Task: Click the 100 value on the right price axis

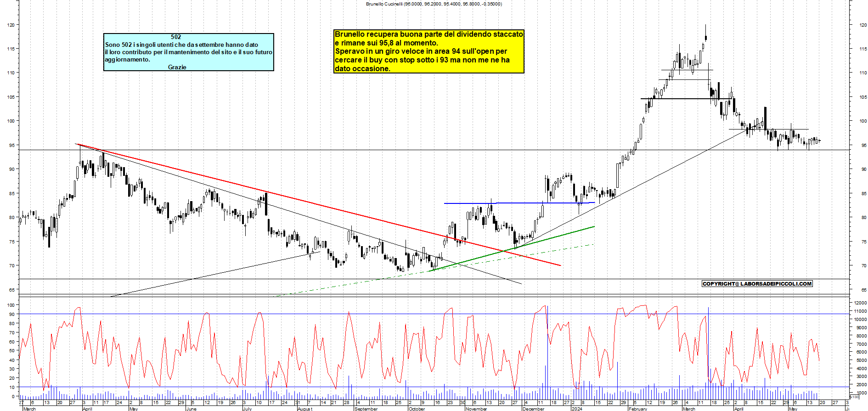Action: click(x=863, y=121)
